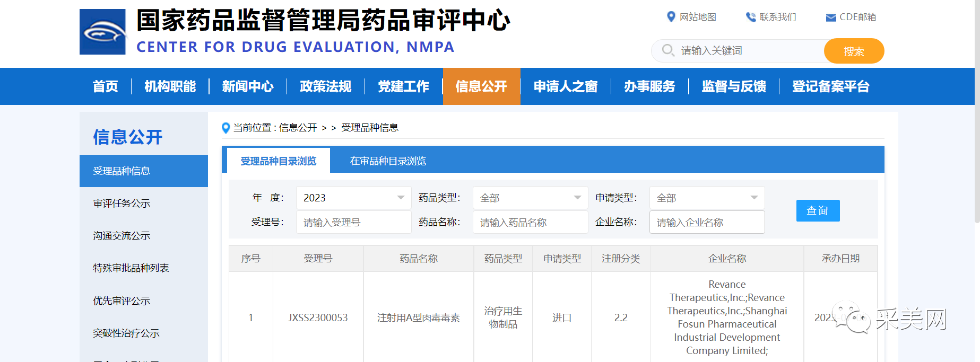Viewport: 980px width, 362px height.
Task: Open the 申请人之窗 menu
Action: pyautogui.click(x=566, y=86)
